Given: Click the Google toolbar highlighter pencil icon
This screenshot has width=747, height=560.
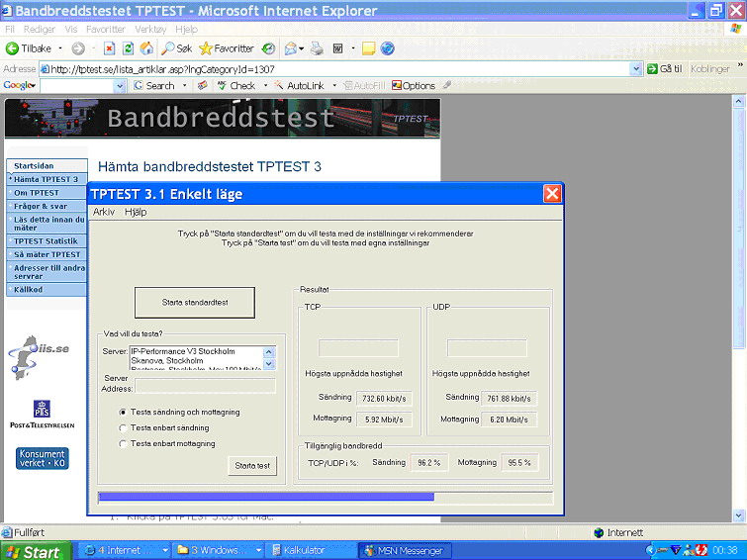Looking at the screenshot, I should [x=446, y=85].
